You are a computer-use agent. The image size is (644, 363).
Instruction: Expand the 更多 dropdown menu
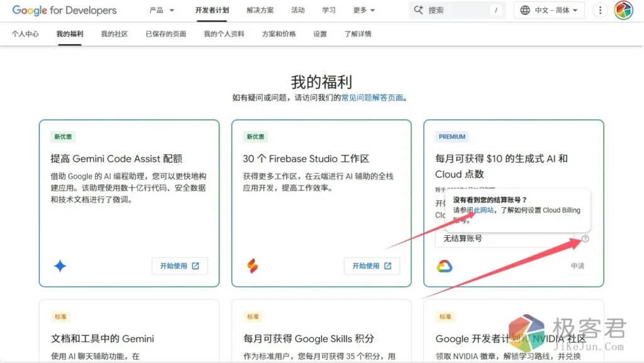click(364, 10)
